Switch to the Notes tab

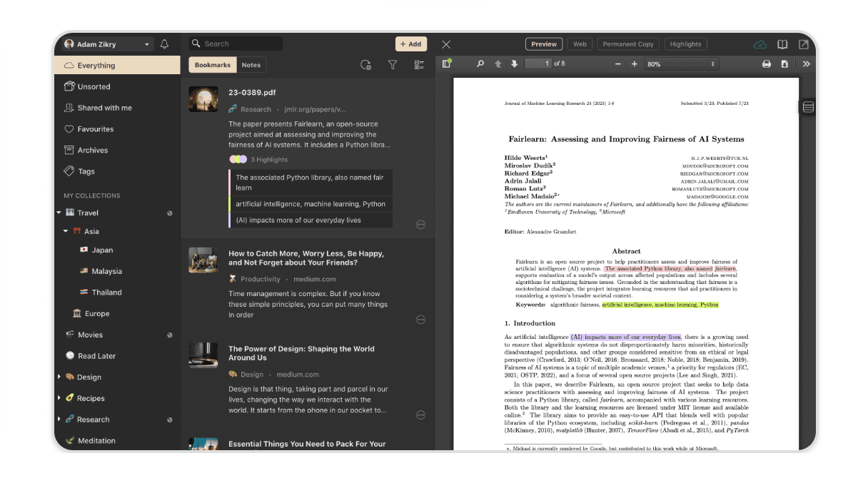coord(251,64)
